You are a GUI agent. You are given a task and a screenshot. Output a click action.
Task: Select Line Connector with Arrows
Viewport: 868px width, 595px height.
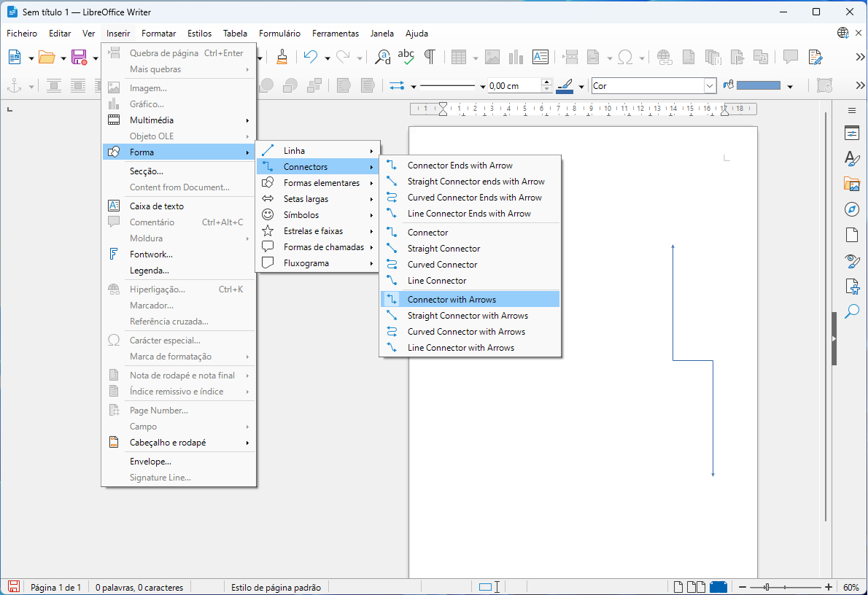coord(470,348)
